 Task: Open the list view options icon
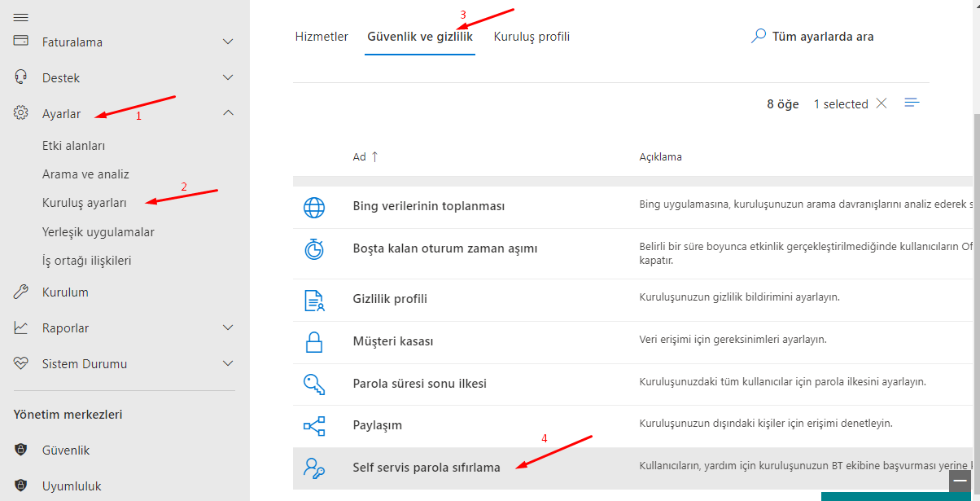pyautogui.click(x=912, y=103)
